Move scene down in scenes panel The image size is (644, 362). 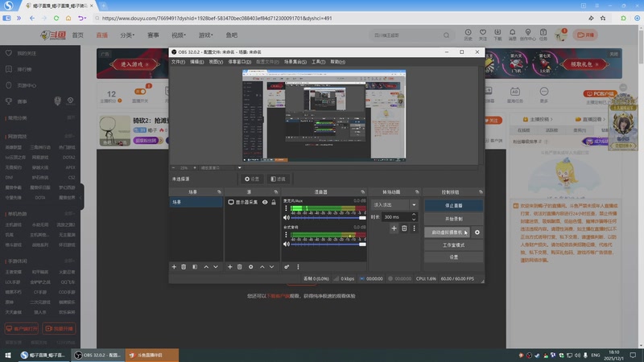(x=216, y=267)
